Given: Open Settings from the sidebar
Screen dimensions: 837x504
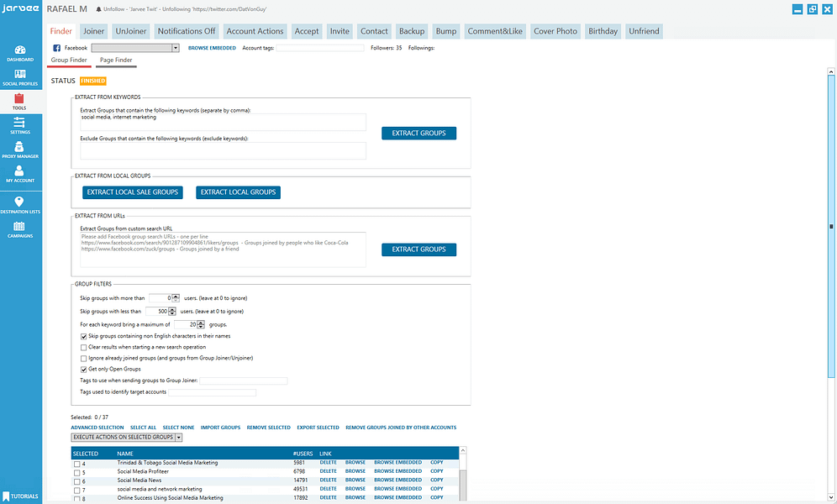Looking at the screenshot, I should click(20, 126).
